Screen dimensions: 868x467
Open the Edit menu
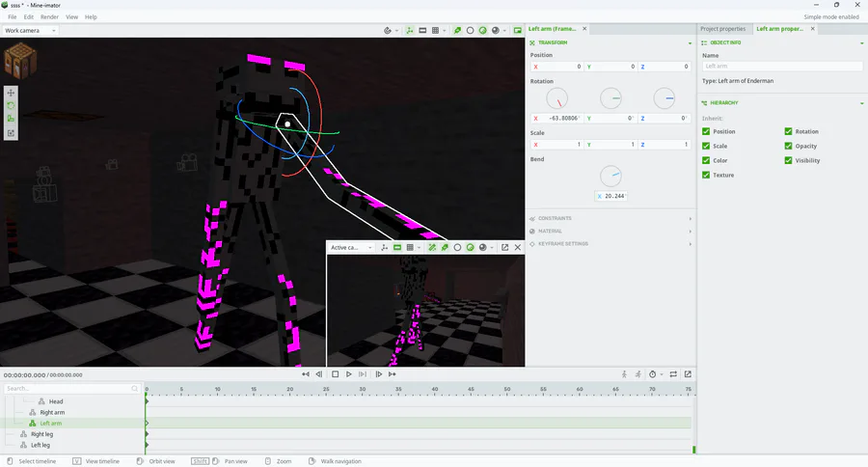pyautogui.click(x=28, y=17)
